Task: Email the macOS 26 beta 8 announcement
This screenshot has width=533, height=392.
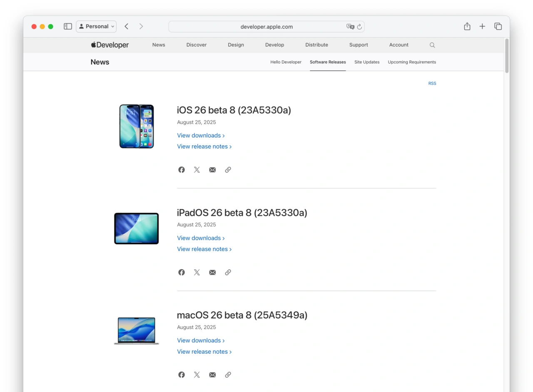Action: (212, 375)
